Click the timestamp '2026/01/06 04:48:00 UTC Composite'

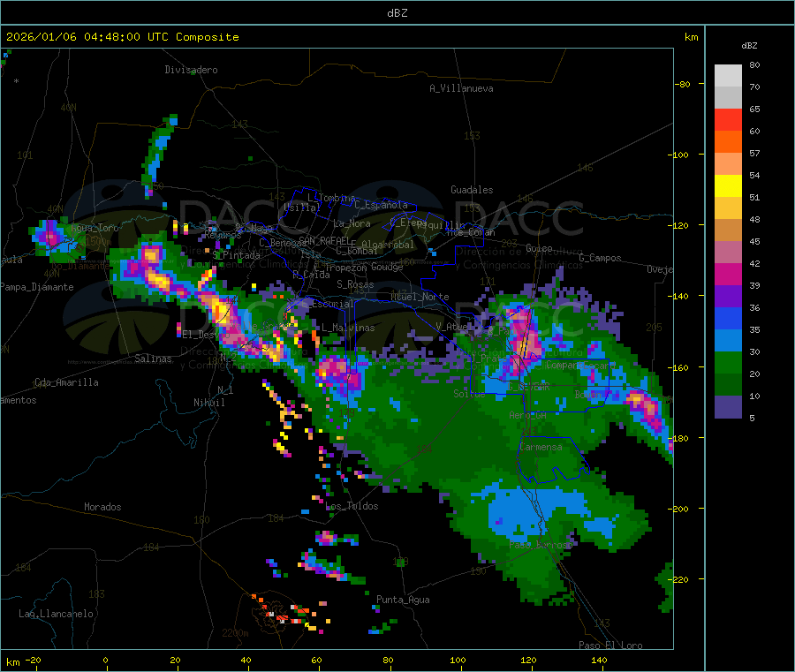pyautogui.click(x=122, y=37)
